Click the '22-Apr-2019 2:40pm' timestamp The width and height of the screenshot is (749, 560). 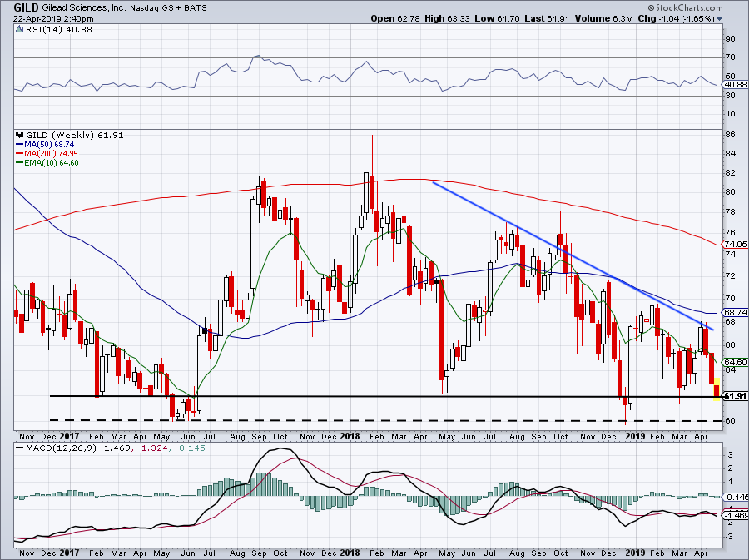[53, 19]
